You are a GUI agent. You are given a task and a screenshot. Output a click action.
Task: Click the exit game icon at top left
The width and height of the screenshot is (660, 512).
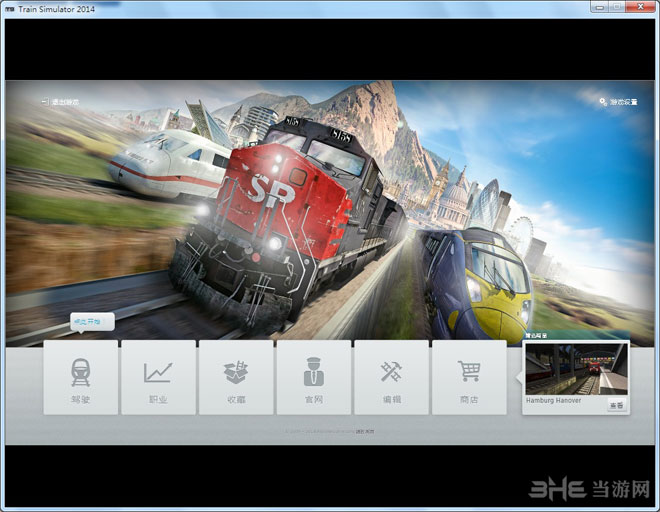click(45, 102)
